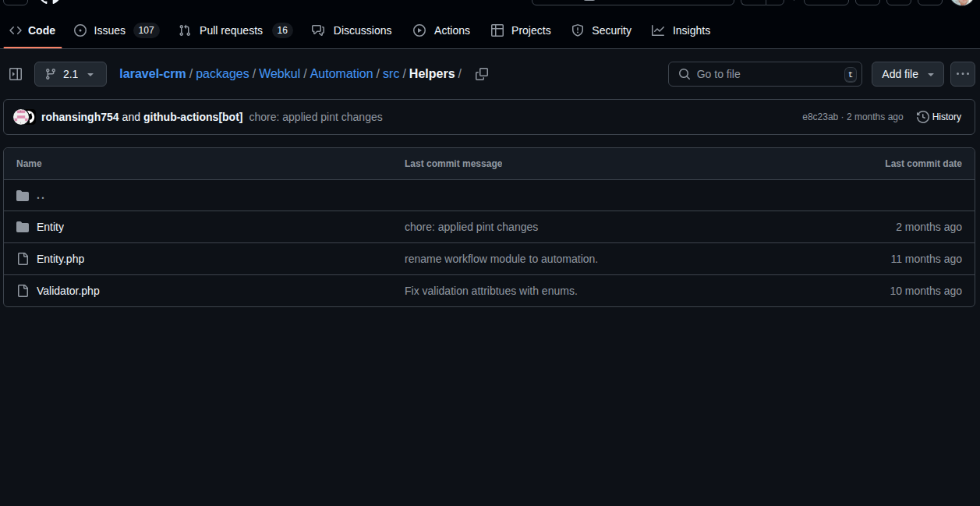Open the Entity folder
980x506 pixels.
click(50, 227)
